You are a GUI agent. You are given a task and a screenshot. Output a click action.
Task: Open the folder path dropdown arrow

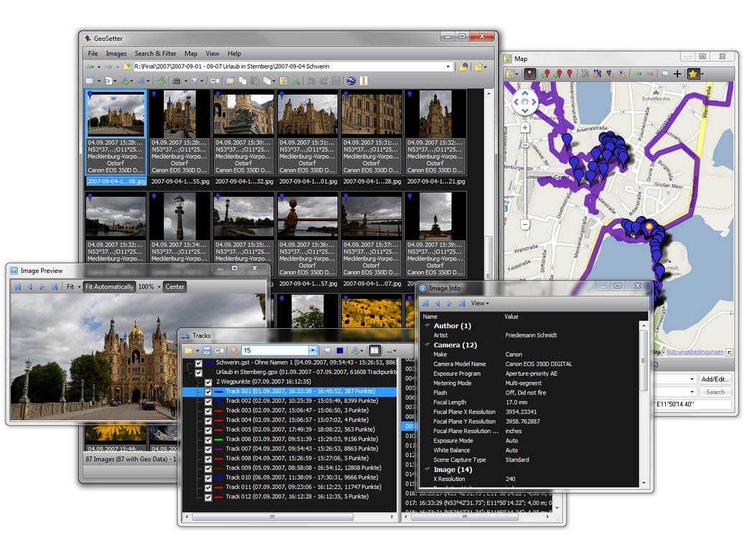[449, 67]
